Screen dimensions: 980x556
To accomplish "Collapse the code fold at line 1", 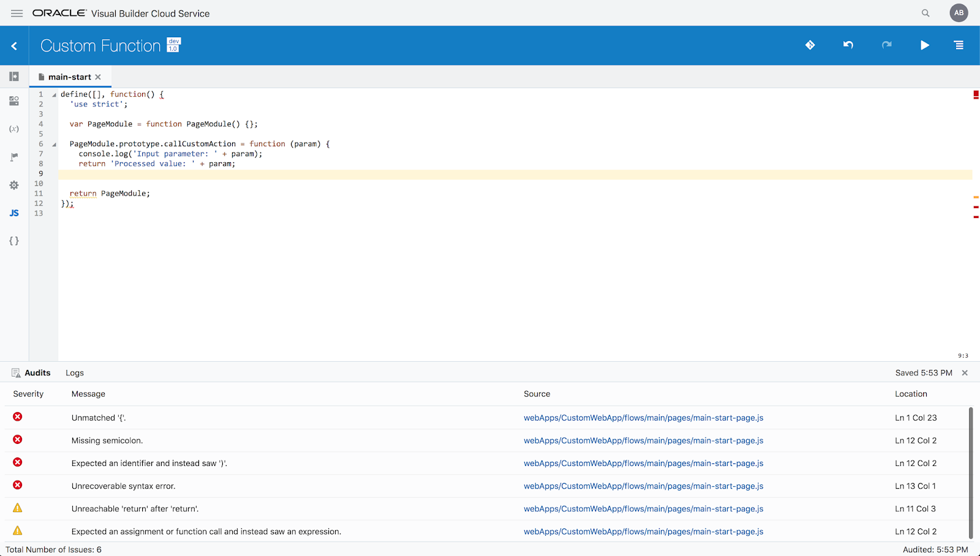I will point(54,94).
